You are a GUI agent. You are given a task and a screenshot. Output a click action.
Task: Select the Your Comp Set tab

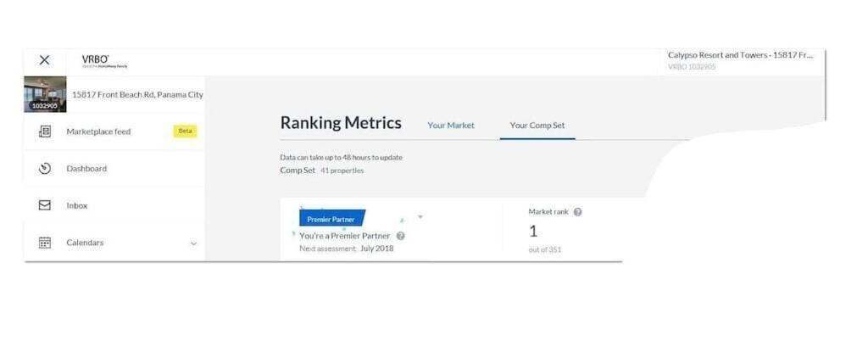pos(537,126)
